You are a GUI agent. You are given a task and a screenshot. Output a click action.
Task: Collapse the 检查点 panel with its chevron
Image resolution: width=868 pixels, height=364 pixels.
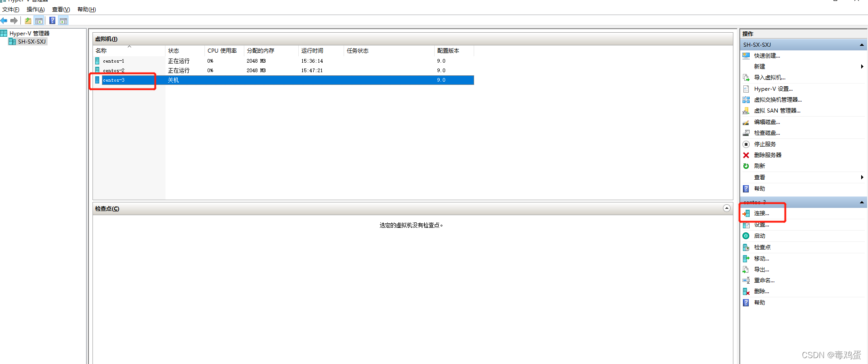tap(727, 208)
